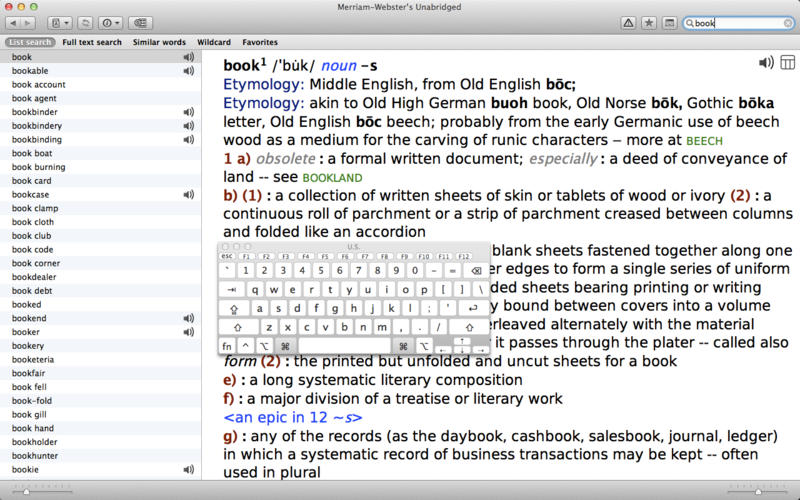The image size is (800, 500).
Task: Click the star favorites toolbar icon
Action: (648, 22)
